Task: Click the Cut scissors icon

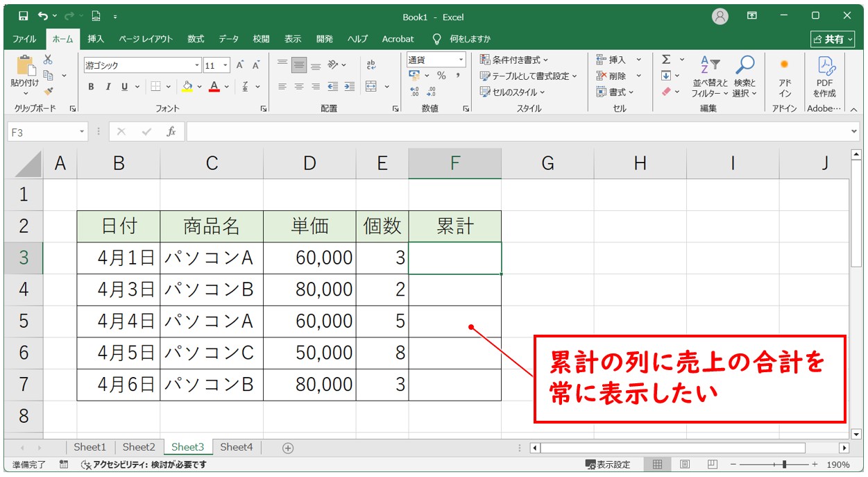Action: point(48,60)
